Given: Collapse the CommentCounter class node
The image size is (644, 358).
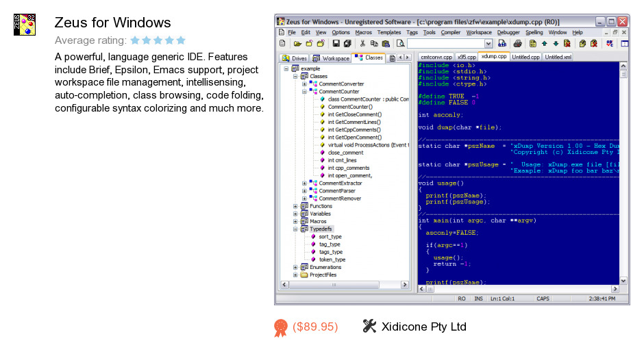Looking at the screenshot, I should 304,92.
